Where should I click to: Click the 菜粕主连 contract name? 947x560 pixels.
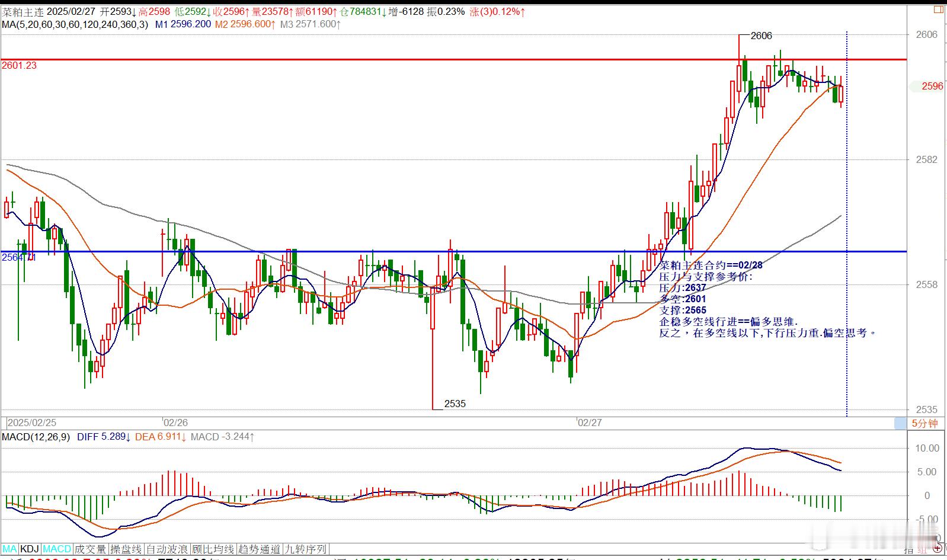tap(22, 11)
